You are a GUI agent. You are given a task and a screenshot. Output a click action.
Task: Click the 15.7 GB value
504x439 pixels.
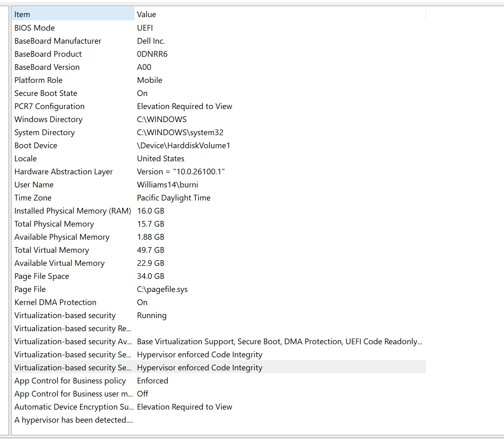[150, 224]
